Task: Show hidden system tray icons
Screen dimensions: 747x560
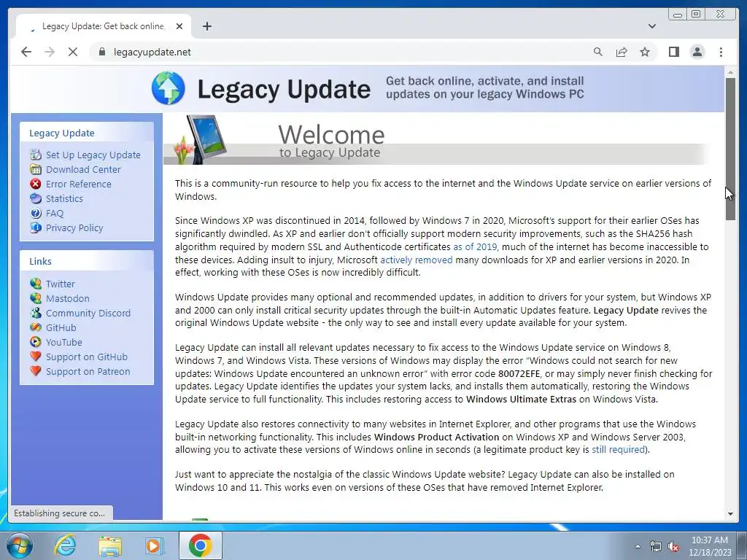Action: click(638, 546)
